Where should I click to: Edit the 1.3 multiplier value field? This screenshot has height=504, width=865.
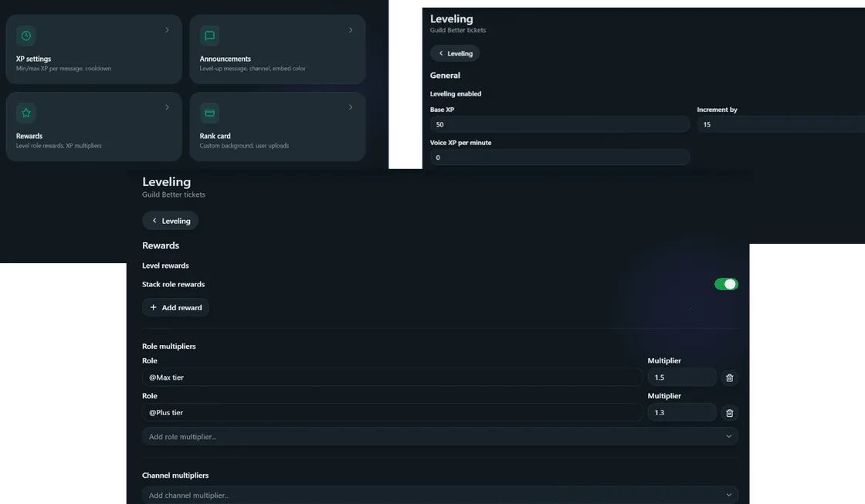682,412
